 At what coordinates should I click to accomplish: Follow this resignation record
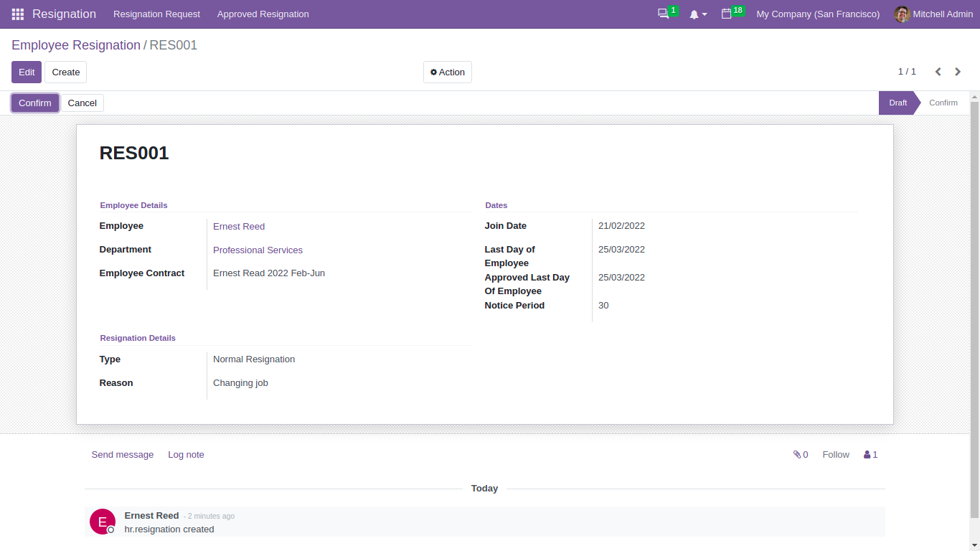point(835,454)
